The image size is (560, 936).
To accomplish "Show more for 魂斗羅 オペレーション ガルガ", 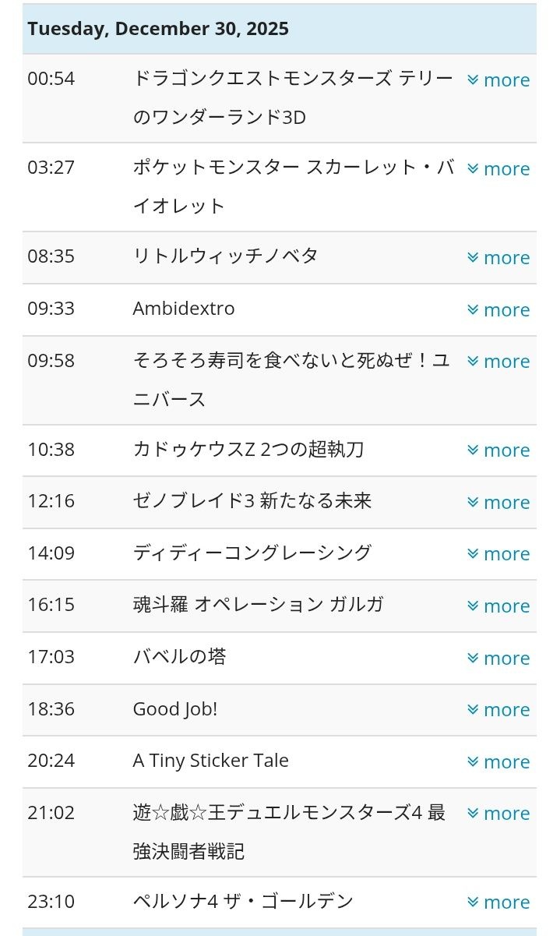I will point(498,606).
